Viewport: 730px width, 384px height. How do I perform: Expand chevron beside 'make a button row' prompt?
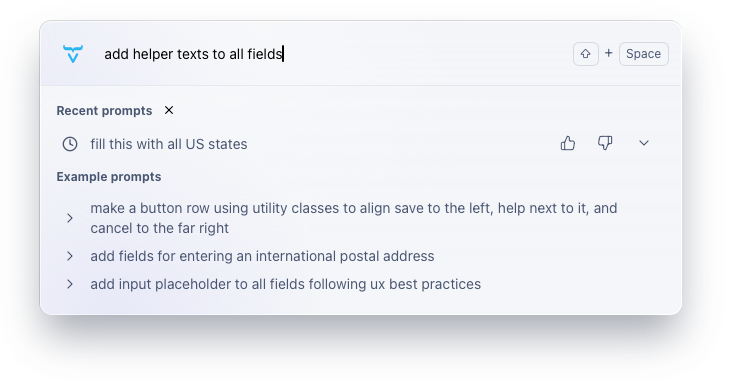point(70,218)
